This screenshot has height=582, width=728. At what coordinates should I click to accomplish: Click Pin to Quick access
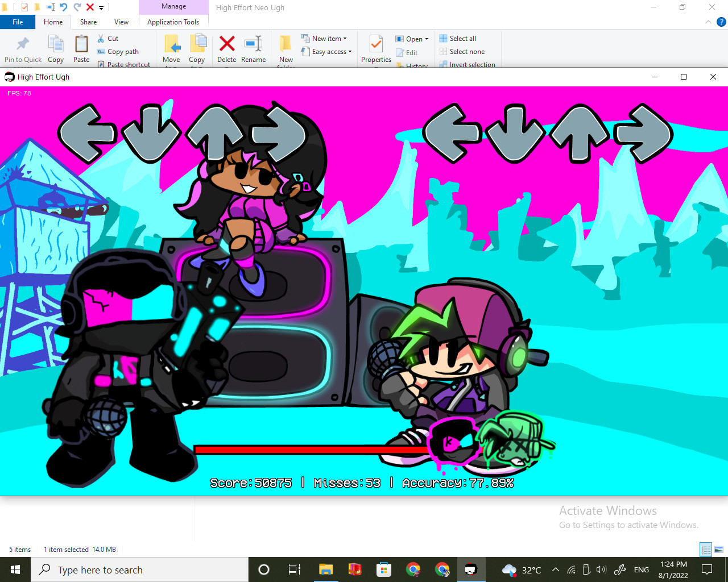22,48
